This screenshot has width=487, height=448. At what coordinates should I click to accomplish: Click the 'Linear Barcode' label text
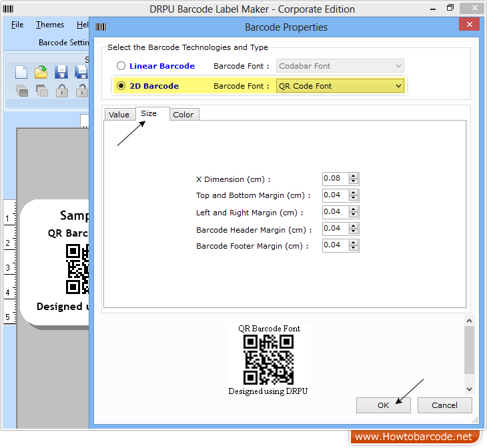coord(162,66)
